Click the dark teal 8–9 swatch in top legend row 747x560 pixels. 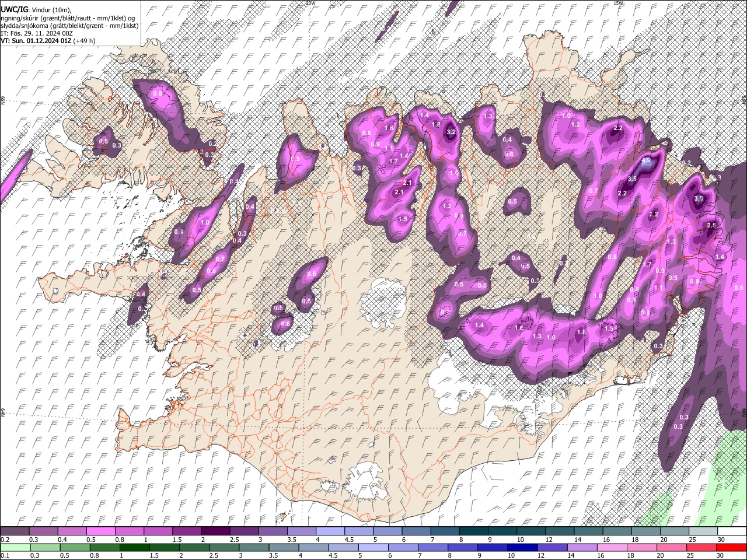click(x=474, y=531)
